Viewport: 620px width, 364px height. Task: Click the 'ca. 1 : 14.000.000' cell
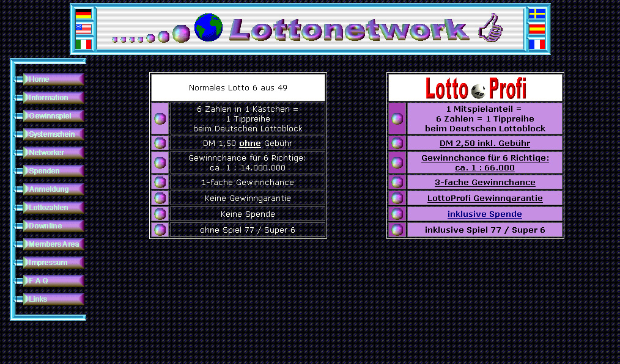(x=248, y=162)
